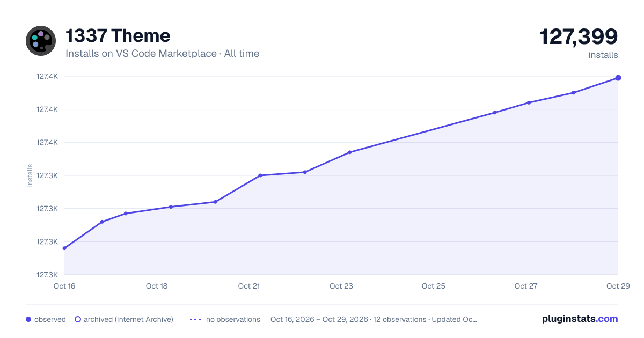Open the pluginstats.com link
This screenshot has width=644, height=338.
pyautogui.click(x=580, y=319)
